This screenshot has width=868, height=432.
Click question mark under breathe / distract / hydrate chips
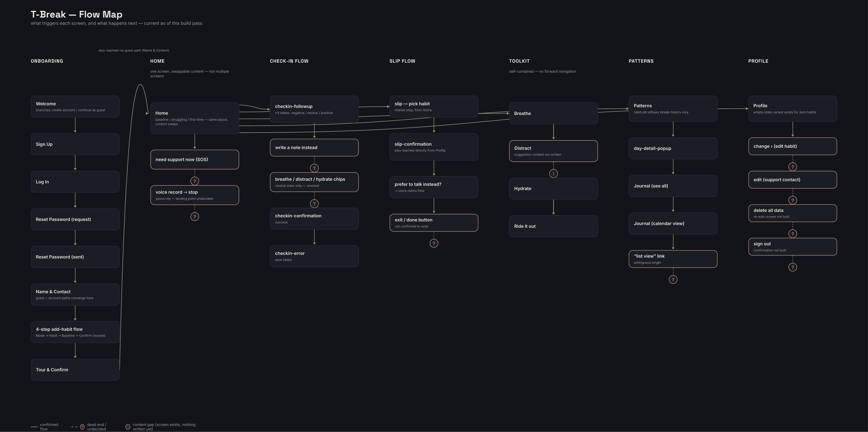(314, 204)
